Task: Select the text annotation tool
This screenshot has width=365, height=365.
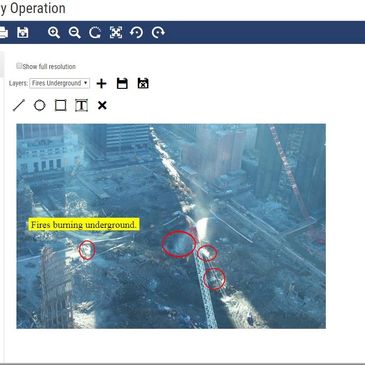Action: coord(81,106)
